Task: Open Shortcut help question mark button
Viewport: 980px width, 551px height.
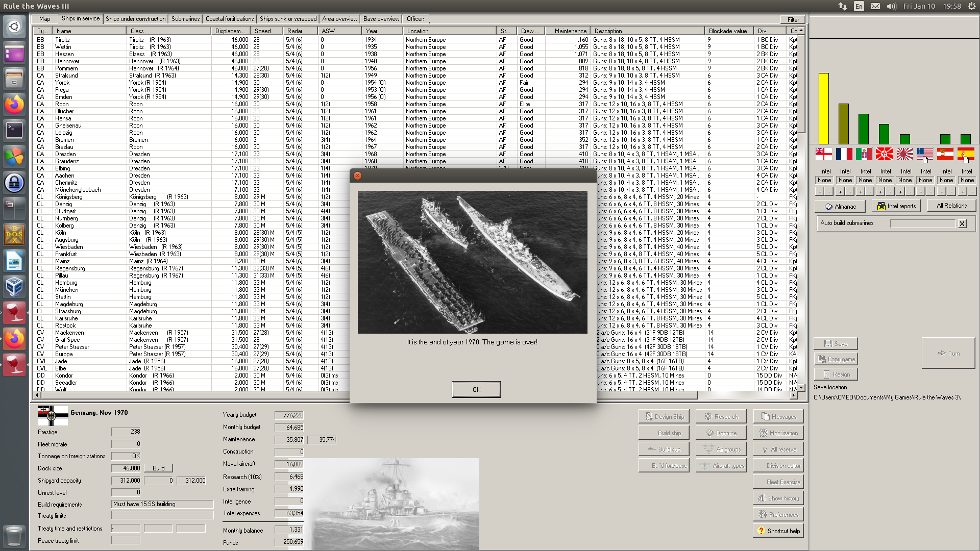Action: tap(778, 531)
